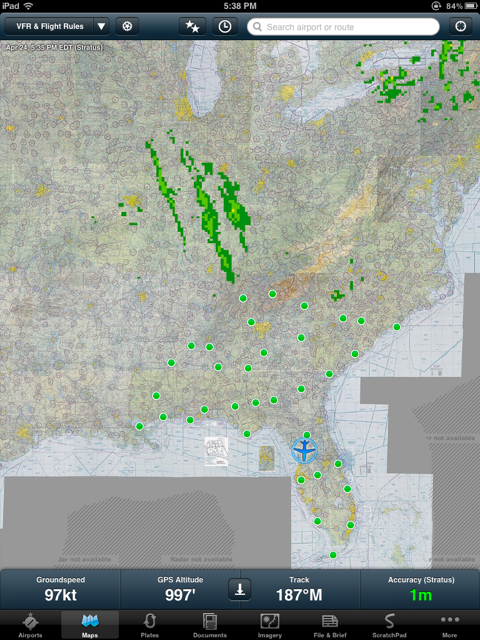
Task: Tap the Accuracy (Stratus) readout
Action: tap(420, 589)
